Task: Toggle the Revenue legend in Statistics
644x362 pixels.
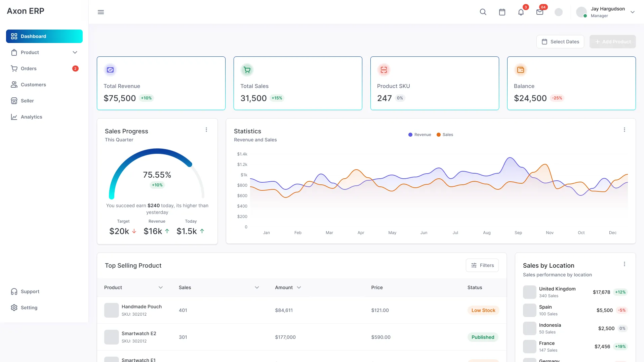Action: [419, 134]
